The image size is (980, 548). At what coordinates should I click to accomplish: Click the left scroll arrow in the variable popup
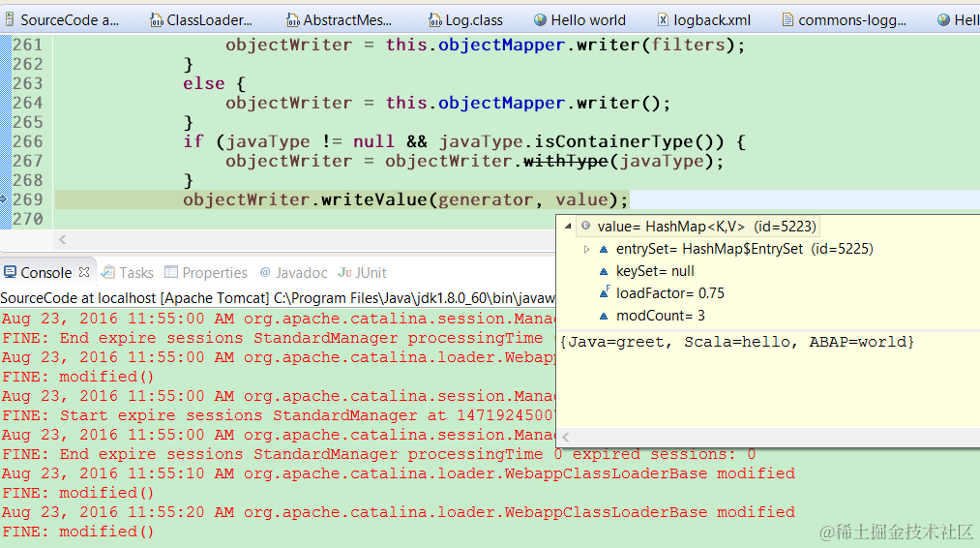pyautogui.click(x=566, y=438)
